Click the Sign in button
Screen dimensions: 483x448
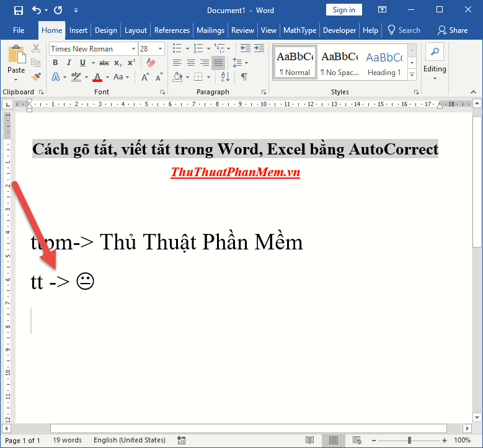pos(343,10)
